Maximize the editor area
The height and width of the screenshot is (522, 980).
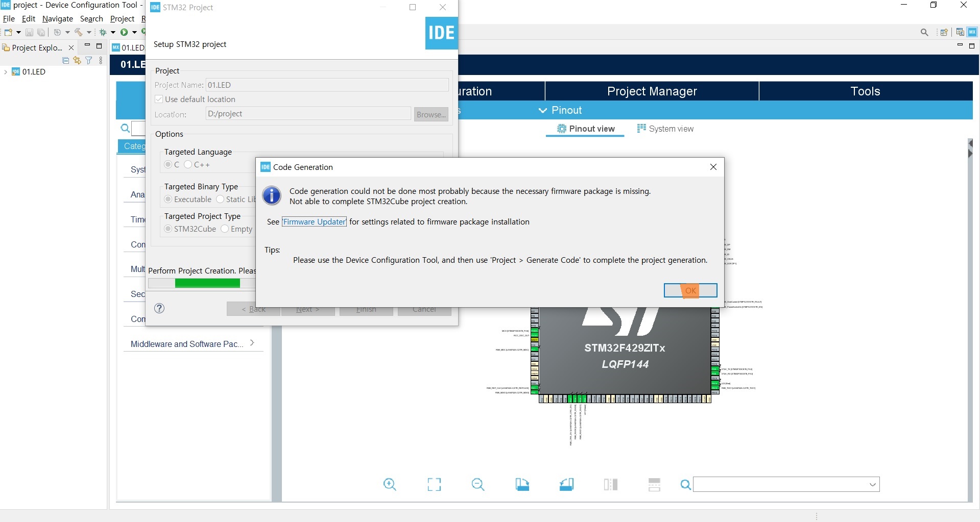(972, 46)
